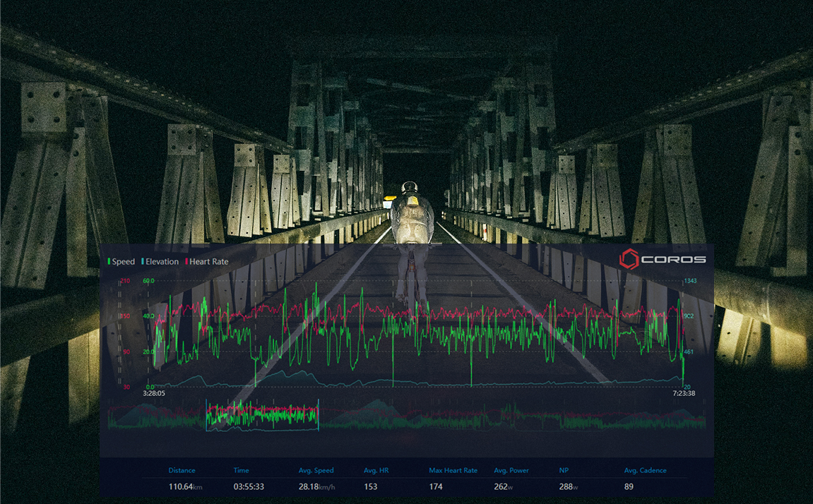
Task: Click the Avg. HR stat label
Action: (376, 470)
